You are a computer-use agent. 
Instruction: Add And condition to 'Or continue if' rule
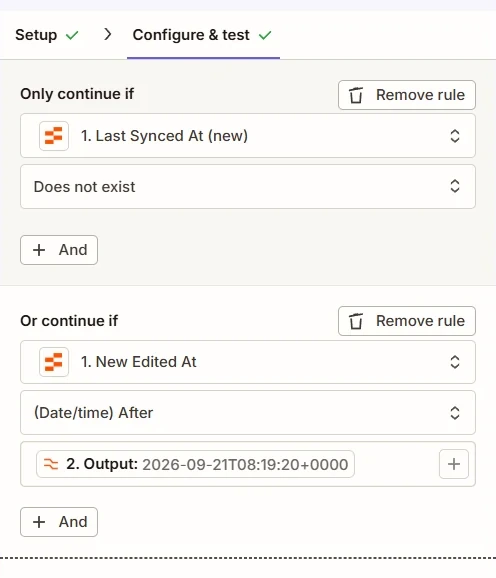pos(59,522)
